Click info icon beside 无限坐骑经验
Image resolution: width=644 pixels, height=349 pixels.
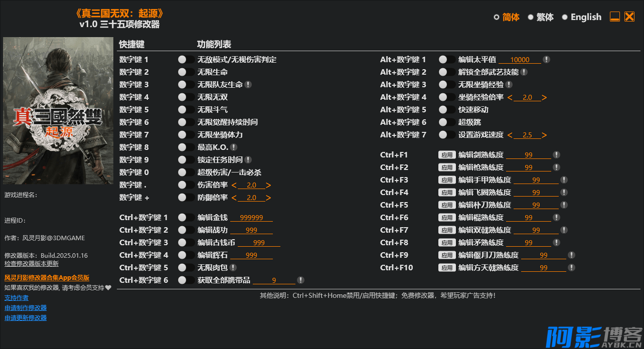tap(509, 85)
